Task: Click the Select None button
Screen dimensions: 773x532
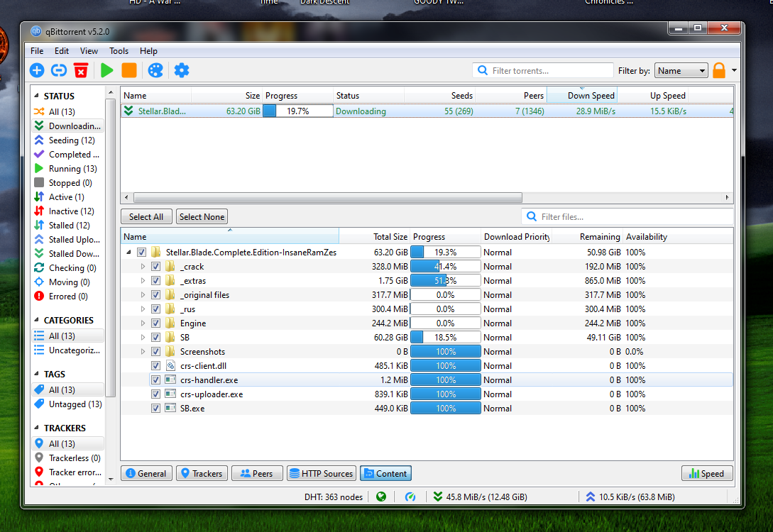Action: coord(202,217)
